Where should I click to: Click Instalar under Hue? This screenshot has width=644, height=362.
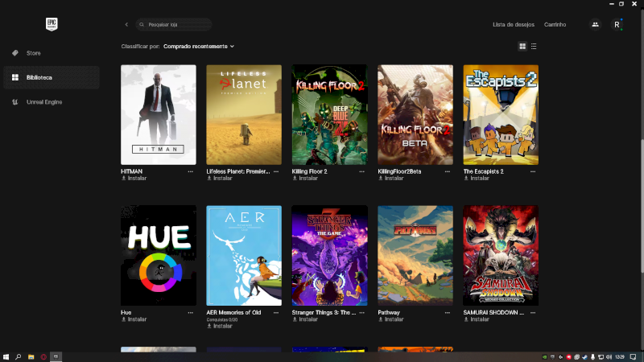(x=134, y=319)
